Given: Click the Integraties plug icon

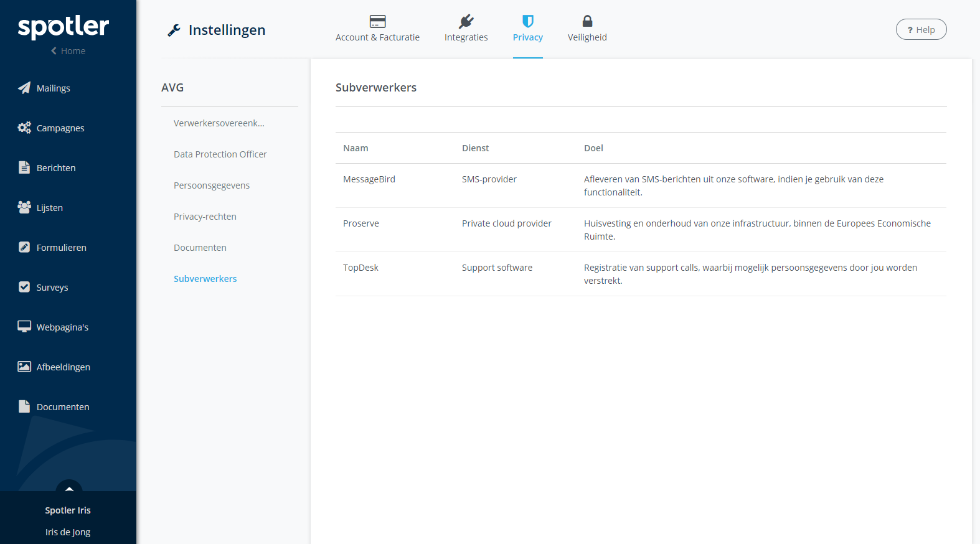Looking at the screenshot, I should (466, 22).
